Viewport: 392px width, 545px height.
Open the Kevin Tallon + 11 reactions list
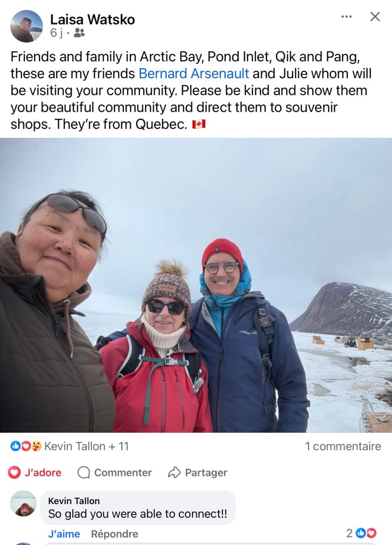click(87, 446)
